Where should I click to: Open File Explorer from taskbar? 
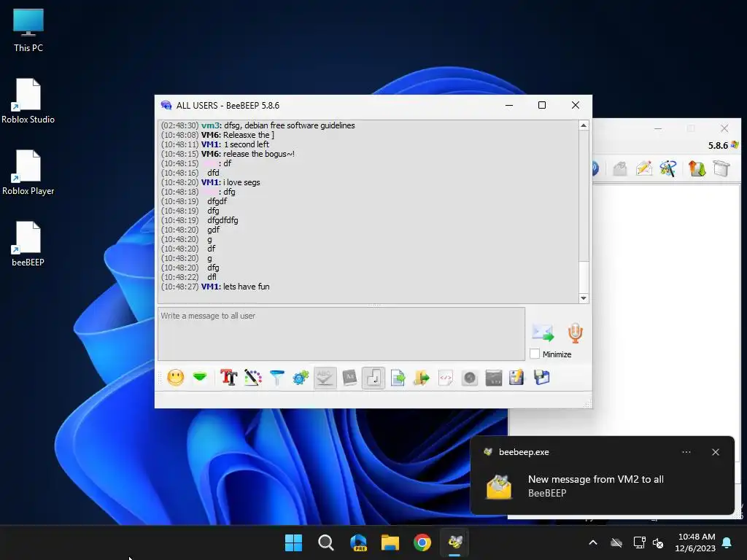pos(390,542)
